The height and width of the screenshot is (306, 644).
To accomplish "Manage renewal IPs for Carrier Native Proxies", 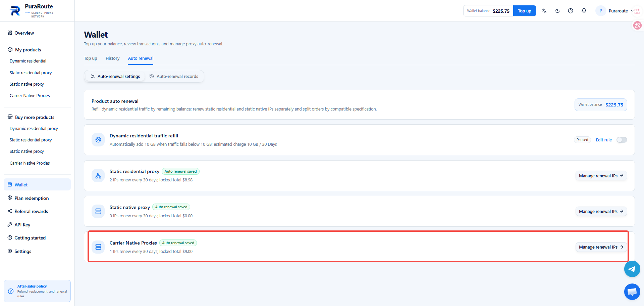I will [601, 247].
